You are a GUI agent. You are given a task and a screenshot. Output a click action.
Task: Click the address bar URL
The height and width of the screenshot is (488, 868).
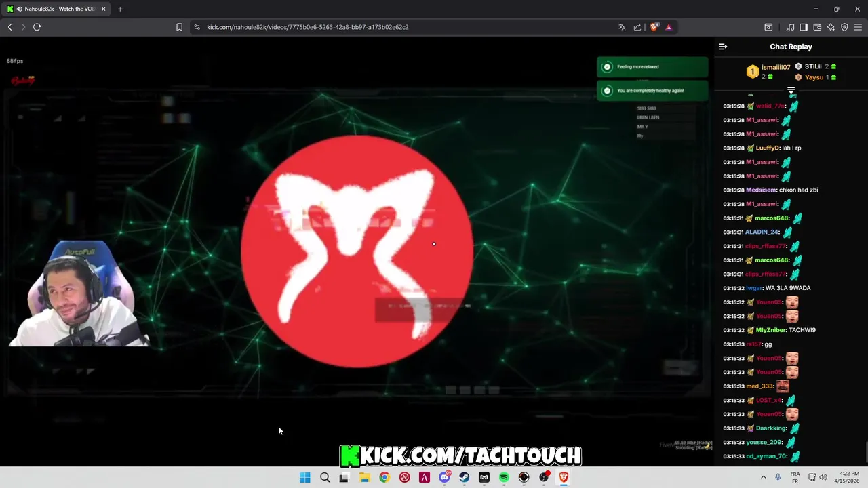point(308,27)
